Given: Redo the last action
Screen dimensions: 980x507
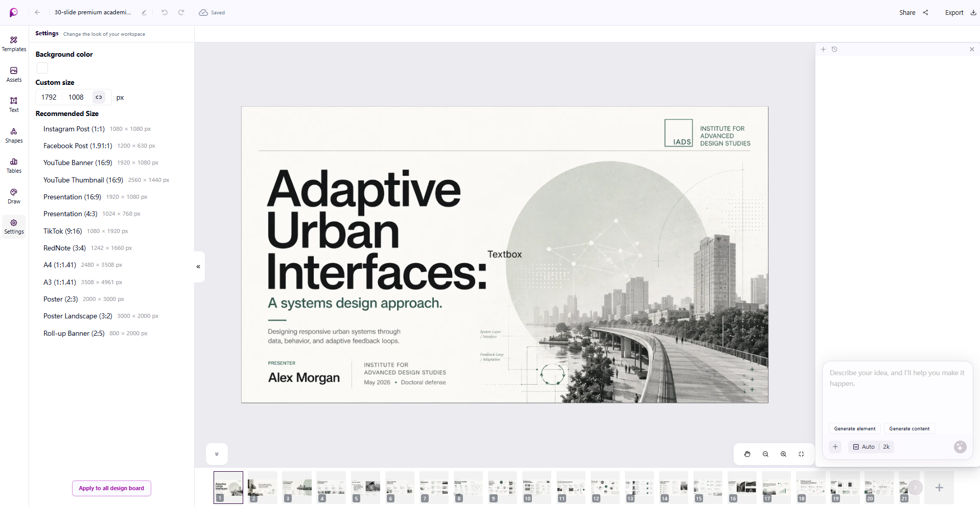Looking at the screenshot, I should click(181, 12).
